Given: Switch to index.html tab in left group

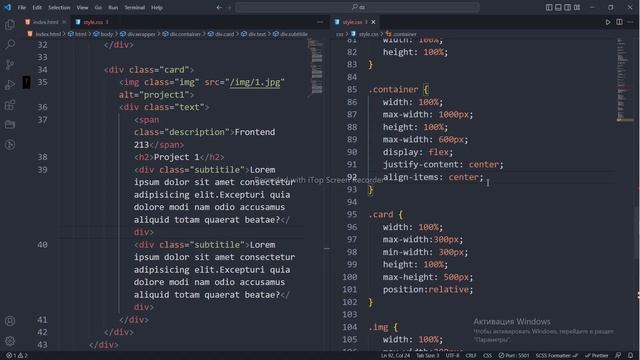Looking at the screenshot, I should 45,22.
